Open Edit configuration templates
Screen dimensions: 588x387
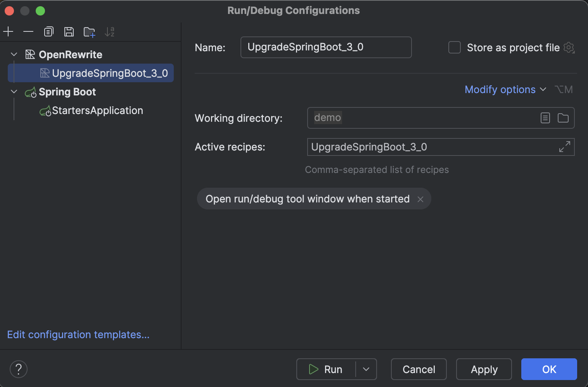pyautogui.click(x=78, y=334)
